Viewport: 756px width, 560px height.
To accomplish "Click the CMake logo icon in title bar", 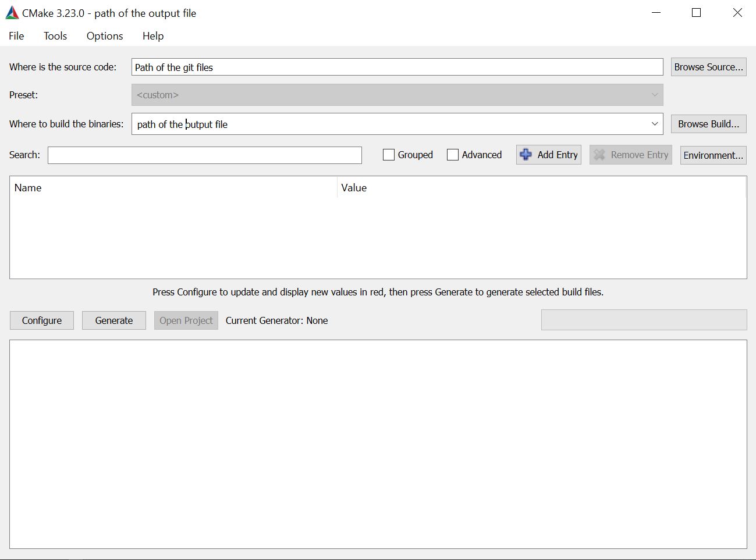I will (12, 13).
